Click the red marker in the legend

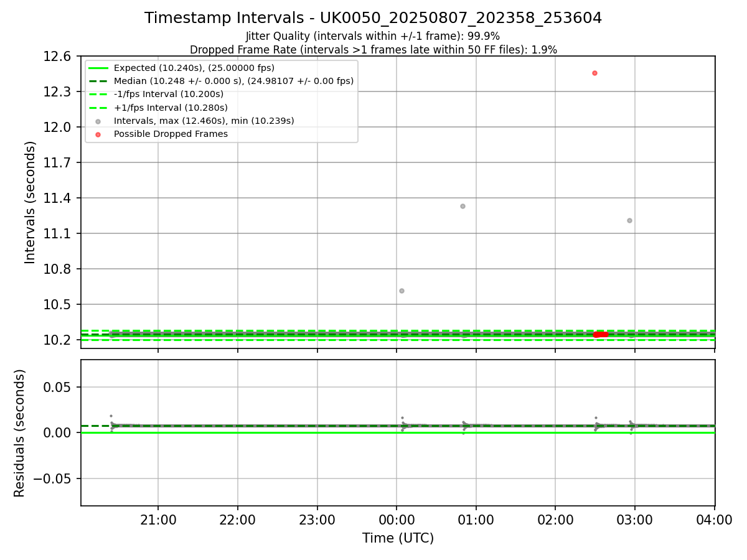[x=98, y=134]
